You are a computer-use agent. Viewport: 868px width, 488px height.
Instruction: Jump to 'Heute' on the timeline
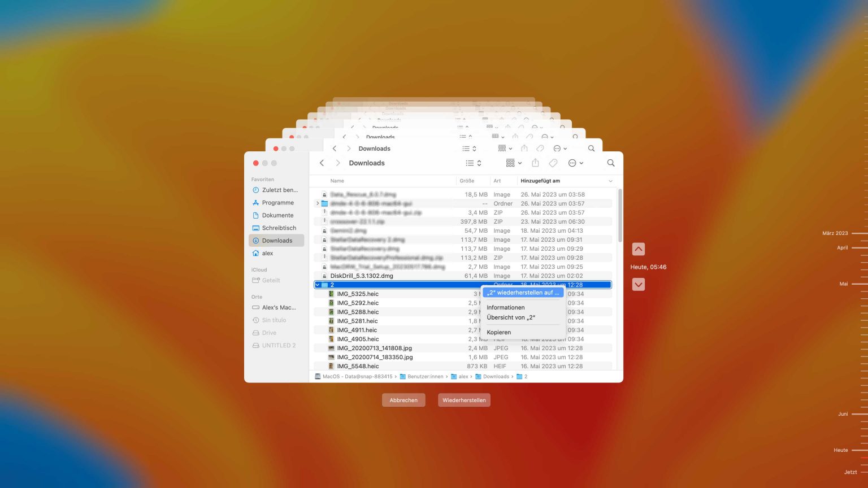(841, 450)
